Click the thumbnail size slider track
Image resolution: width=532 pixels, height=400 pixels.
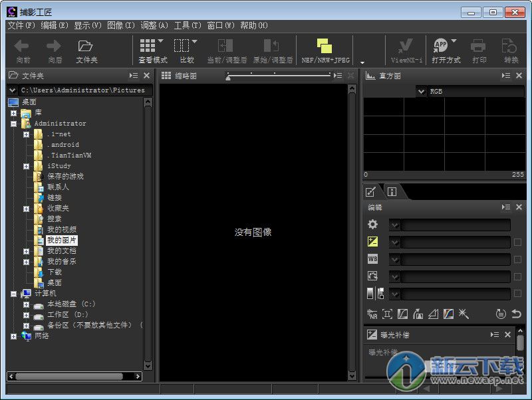point(279,76)
